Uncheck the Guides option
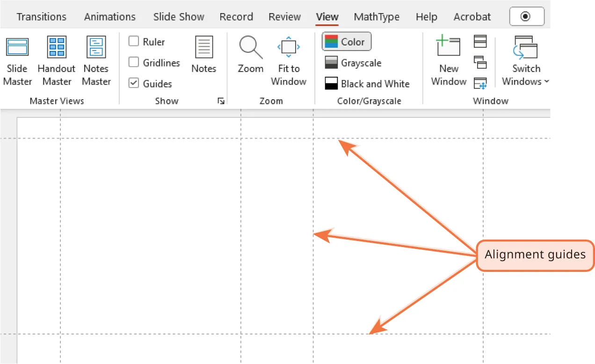 click(x=134, y=83)
